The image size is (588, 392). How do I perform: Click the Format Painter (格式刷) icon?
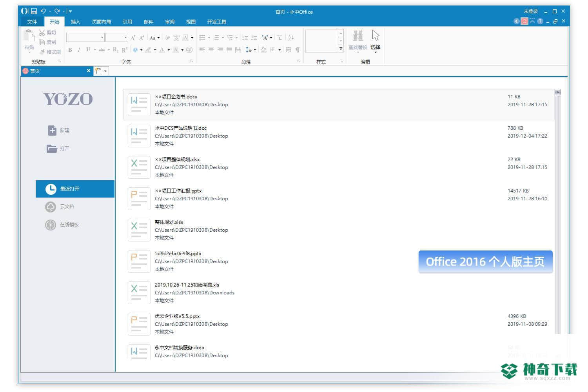42,52
